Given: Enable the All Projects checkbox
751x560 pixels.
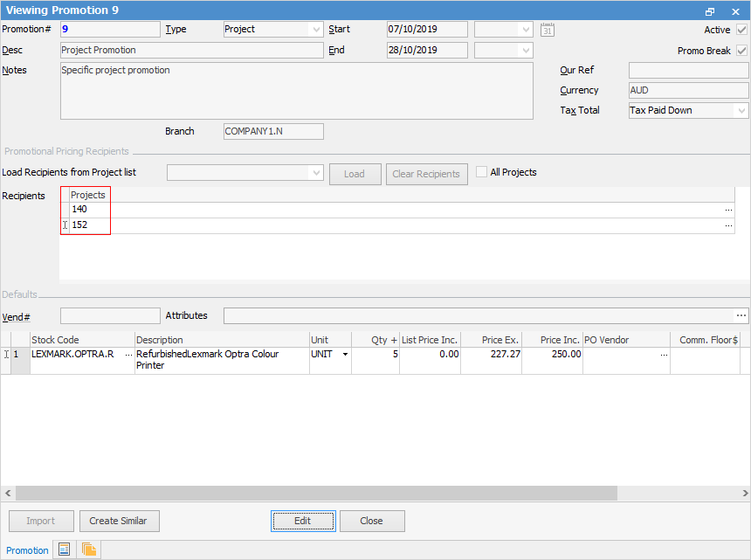Looking at the screenshot, I should tap(482, 172).
